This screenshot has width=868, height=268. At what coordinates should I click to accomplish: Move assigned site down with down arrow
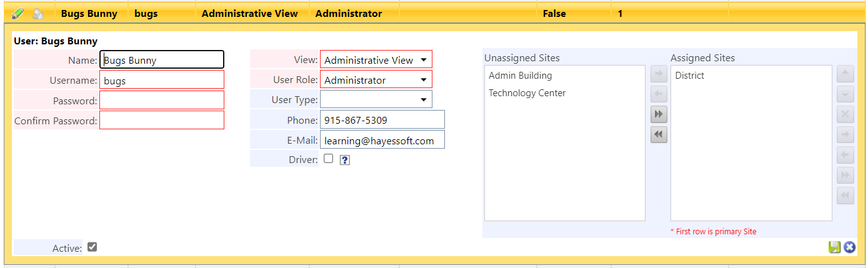845,94
